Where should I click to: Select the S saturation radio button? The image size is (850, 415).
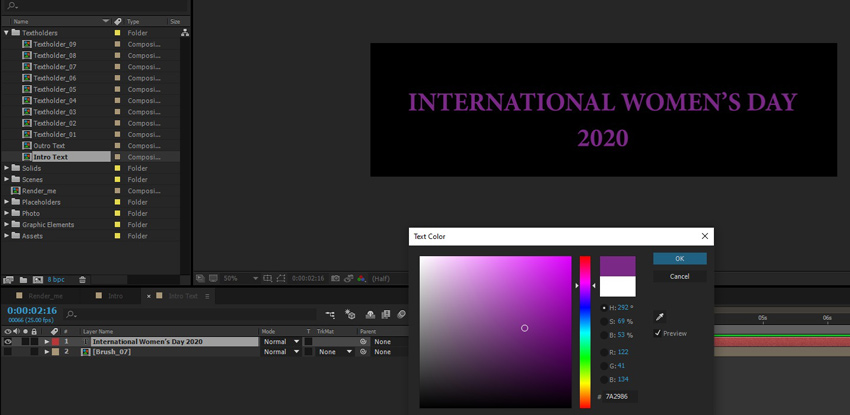[604, 321]
